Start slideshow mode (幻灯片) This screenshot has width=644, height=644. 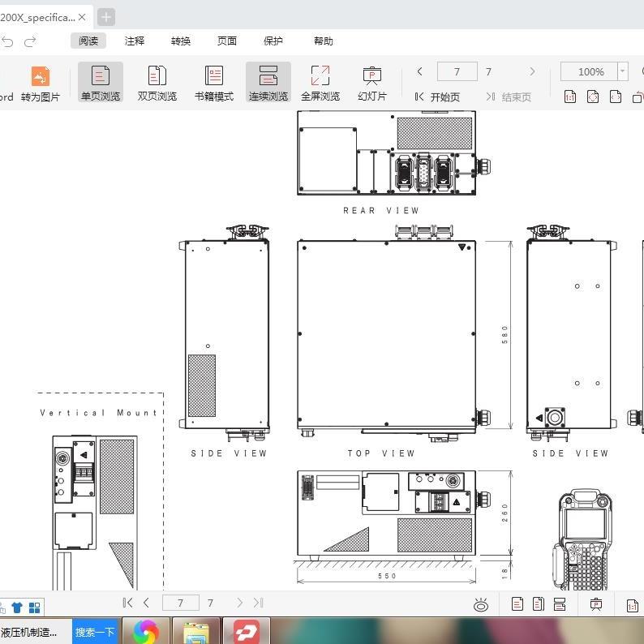click(x=372, y=83)
